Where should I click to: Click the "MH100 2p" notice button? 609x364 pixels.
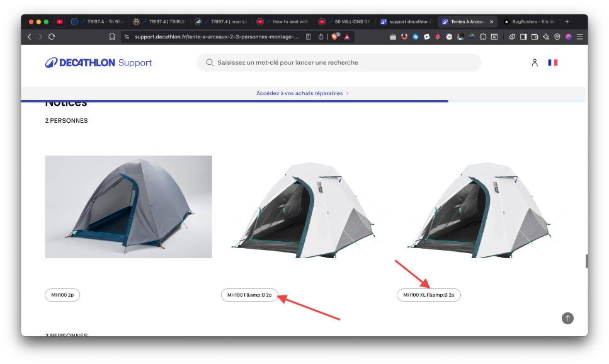(63, 295)
